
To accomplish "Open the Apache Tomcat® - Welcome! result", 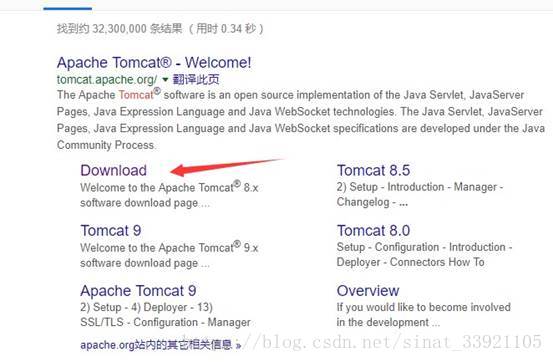I will tap(154, 63).
